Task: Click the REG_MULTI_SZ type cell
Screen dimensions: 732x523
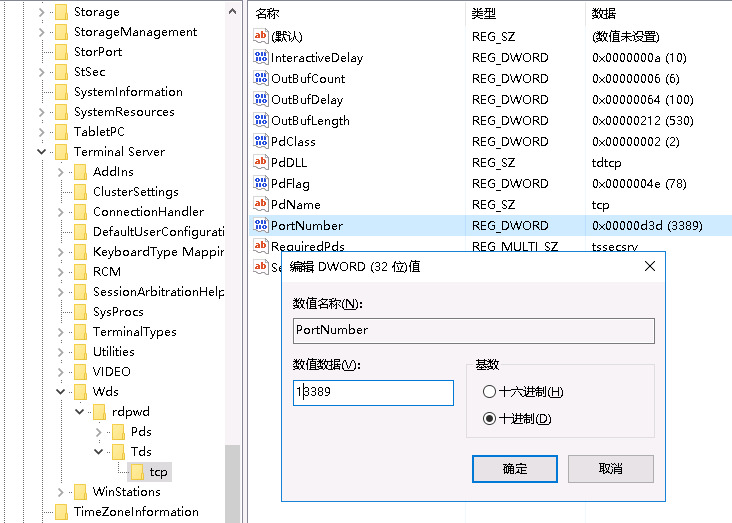Action: pyautogui.click(x=514, y=246)
